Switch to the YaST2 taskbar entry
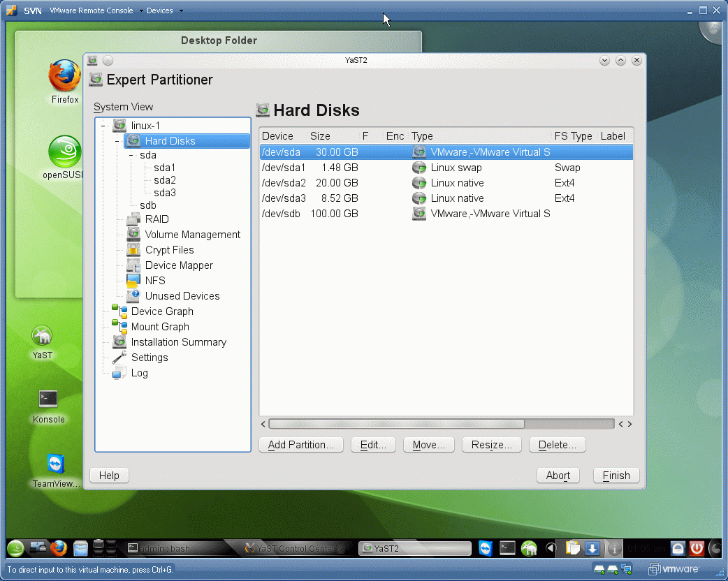 coord(415,548)
